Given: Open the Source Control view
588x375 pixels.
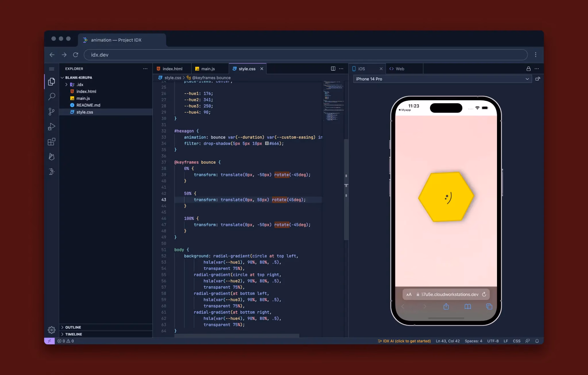Looking at the screenshot, I should [52, 111].
